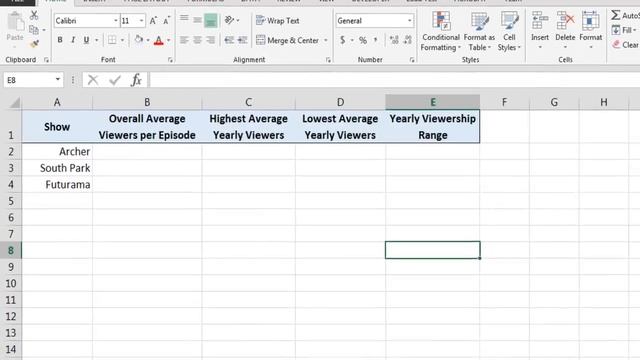Expand Calibri font name dropdown
Screen dimensions: 640x360
pos(116,20)
